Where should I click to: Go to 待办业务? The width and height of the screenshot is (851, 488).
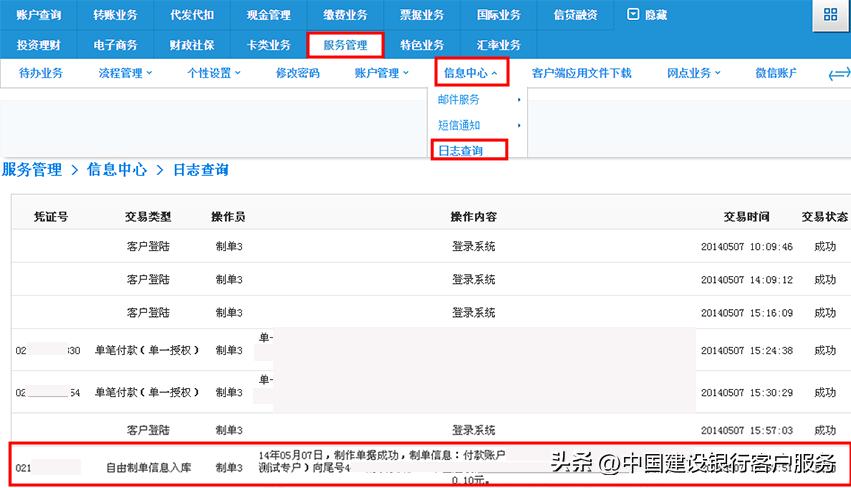pyautogui.click(x=41, y=73)
